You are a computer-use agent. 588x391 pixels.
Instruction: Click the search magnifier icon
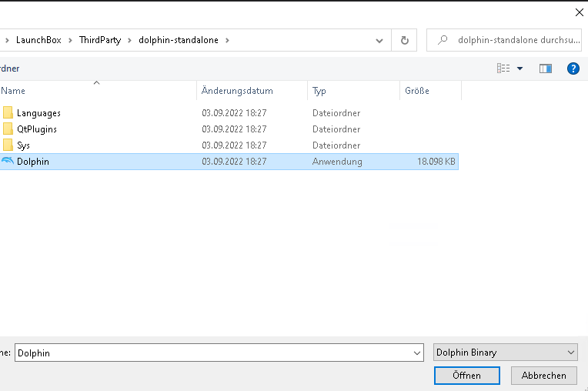443,40
